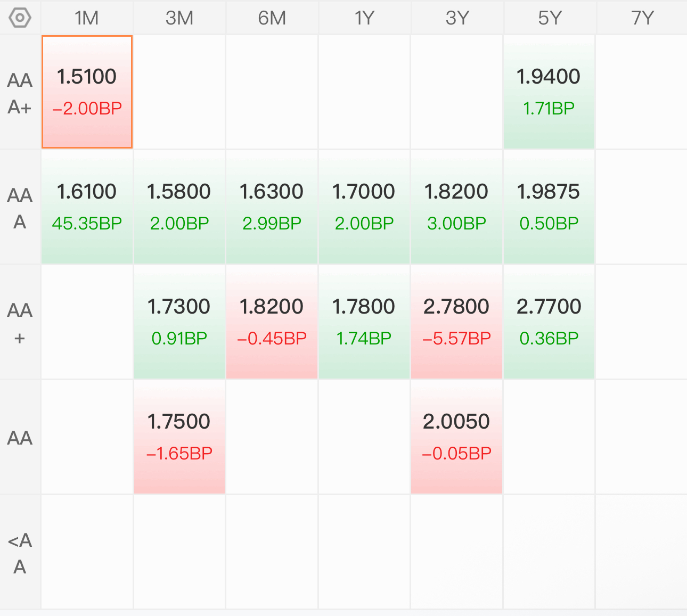This screenshot has height=616, width=687.
Task: Open the highlighted 1.5100 cell
Action: (87, 92)
